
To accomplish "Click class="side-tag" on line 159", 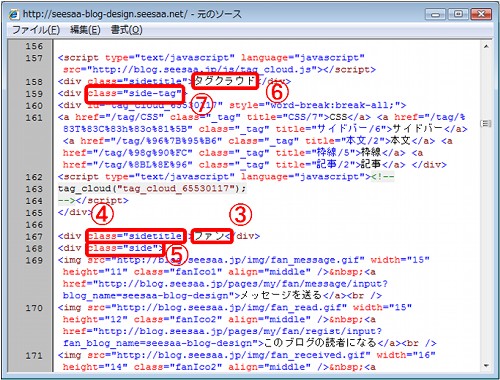I will [x=135, y=93].
